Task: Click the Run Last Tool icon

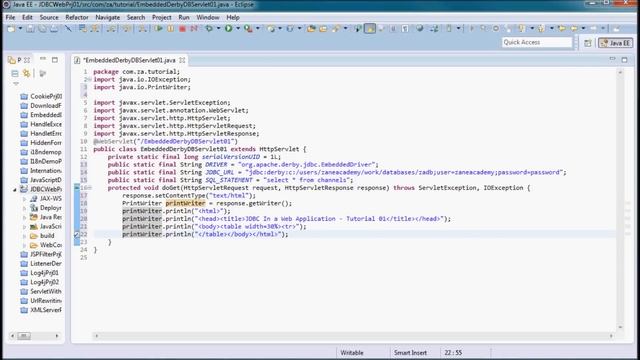Action: click(248, 29)
